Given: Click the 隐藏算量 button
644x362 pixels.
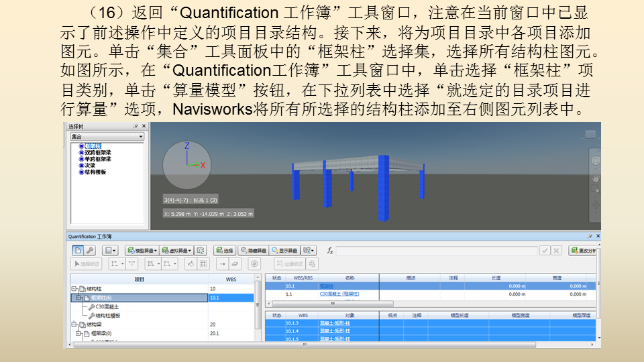Looking at the screenshot, I should click(x=254, y=250).
